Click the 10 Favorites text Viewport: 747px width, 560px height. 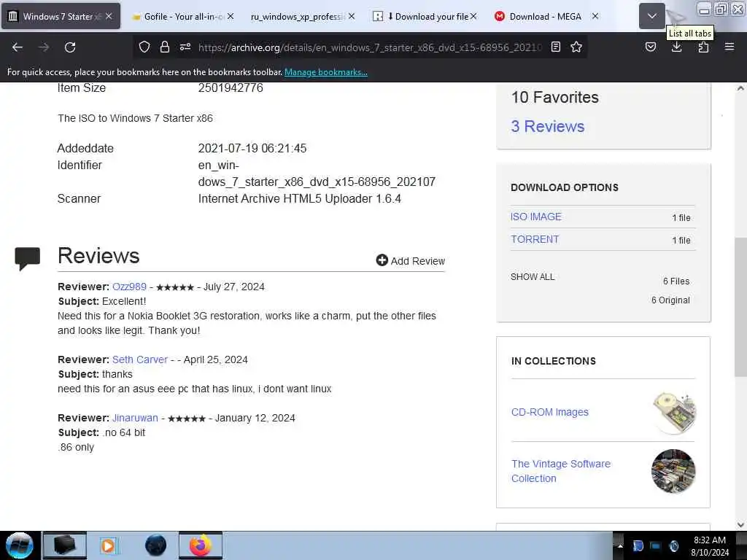554,97
